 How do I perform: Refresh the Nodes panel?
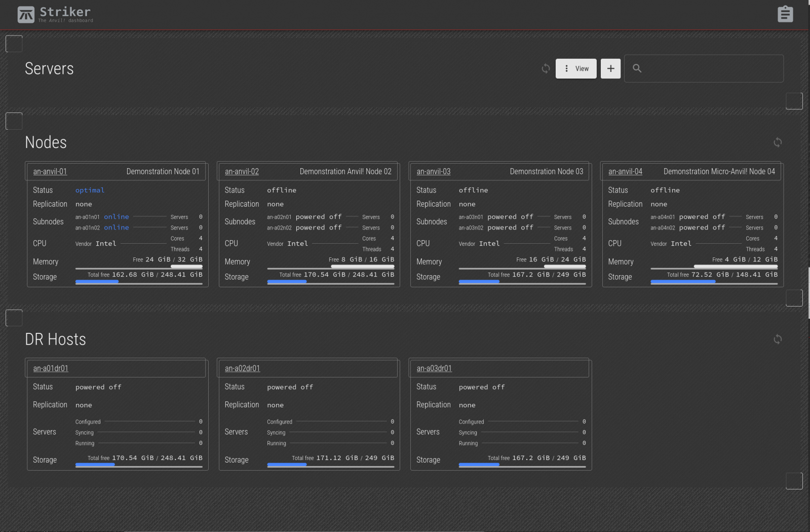[777, 142]
